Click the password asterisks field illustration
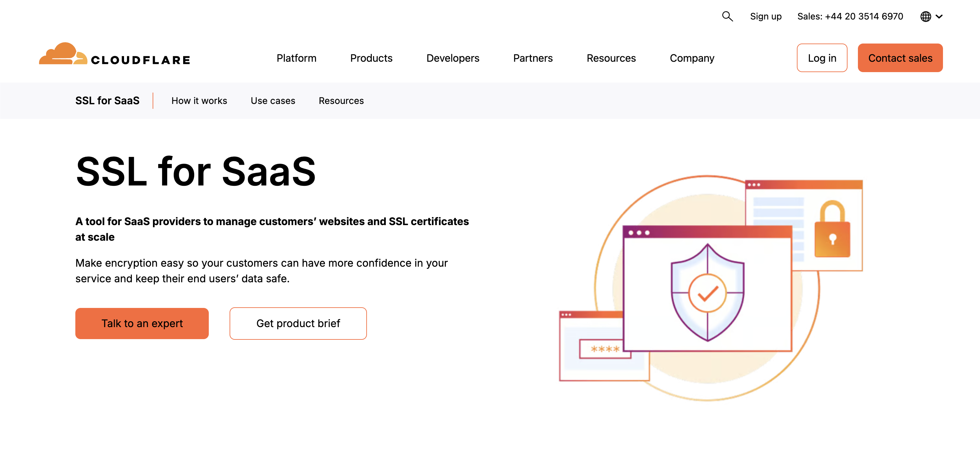The image size is (980, 458). 605,349
